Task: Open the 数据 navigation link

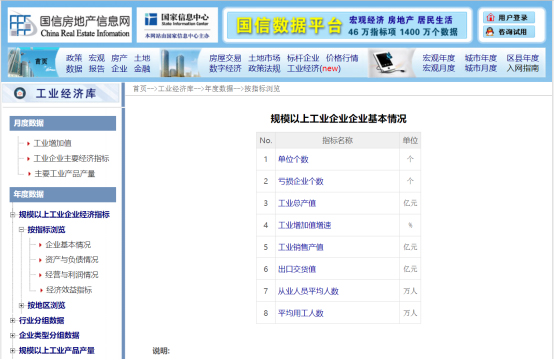Action: (x=74, y=69)
